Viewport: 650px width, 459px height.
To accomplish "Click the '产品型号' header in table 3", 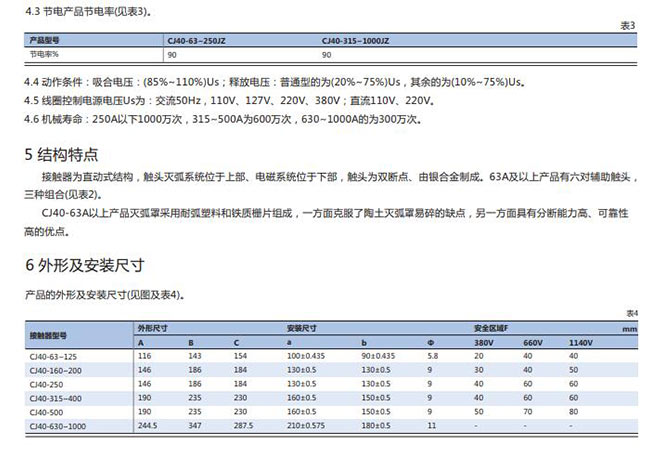I will click(44, 40).
